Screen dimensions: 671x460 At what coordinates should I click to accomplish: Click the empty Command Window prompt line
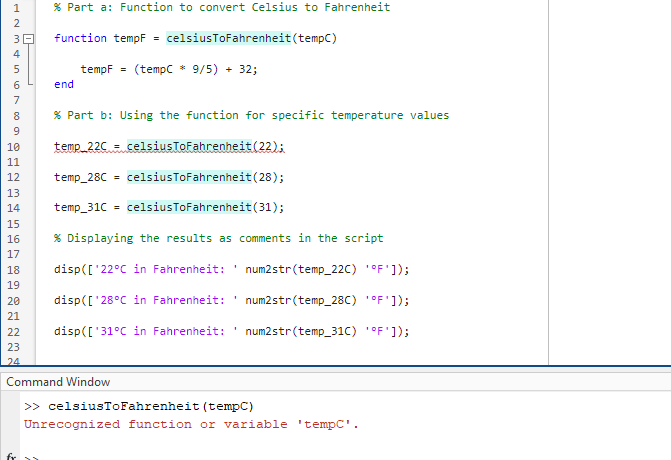click(x=32, y=457)
